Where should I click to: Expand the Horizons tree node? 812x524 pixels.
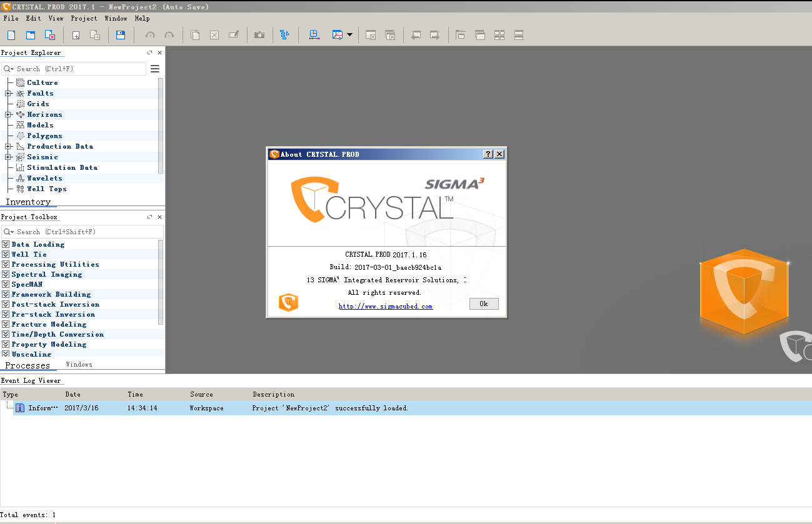pos(8,114)
